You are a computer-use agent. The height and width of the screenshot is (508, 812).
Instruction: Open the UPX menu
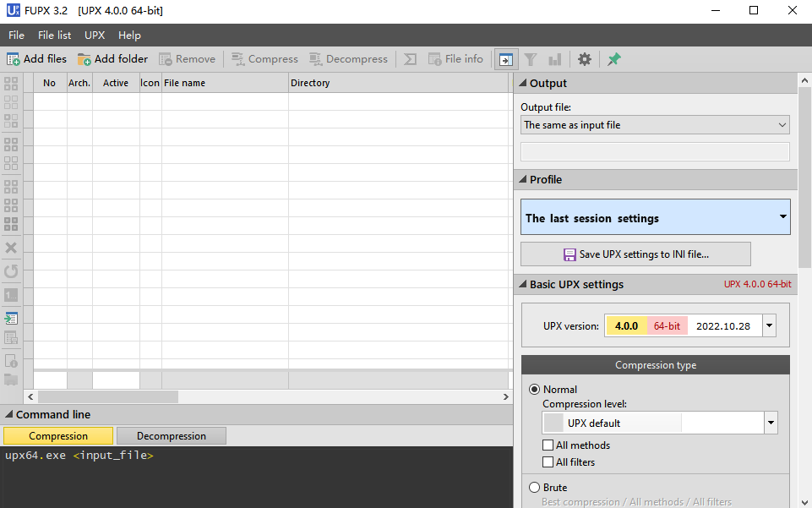coord(95,36)
